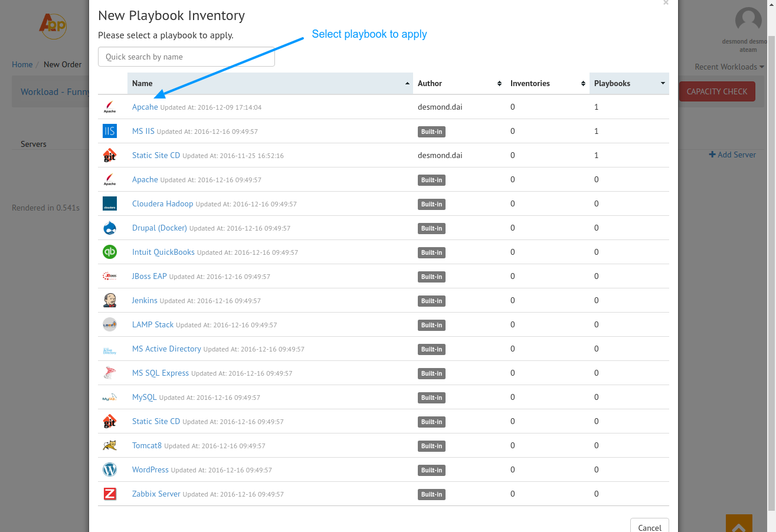This screenshot has height=532, width=776.
Task: Select the MySQL playbook
Action: [145, 397]
